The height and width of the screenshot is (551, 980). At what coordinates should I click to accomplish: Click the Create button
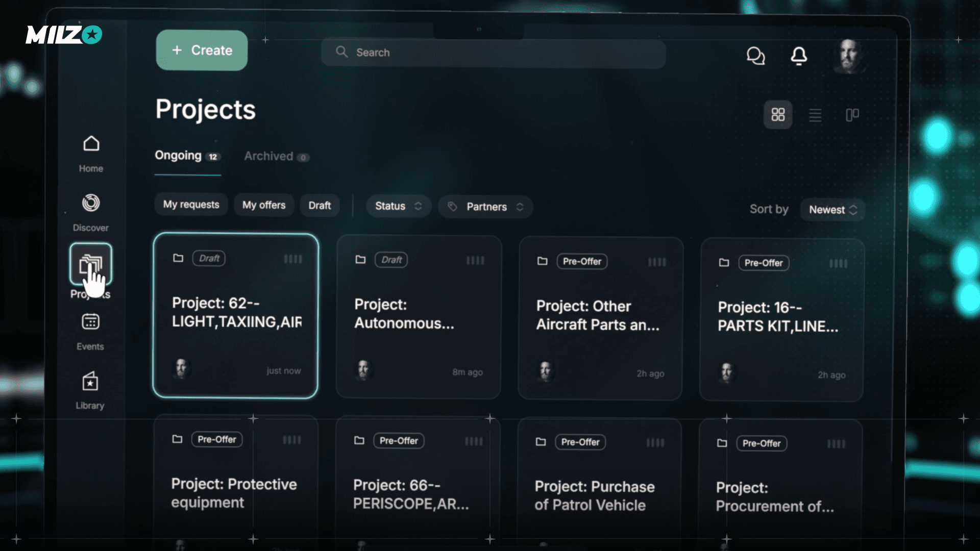point(202,50)
